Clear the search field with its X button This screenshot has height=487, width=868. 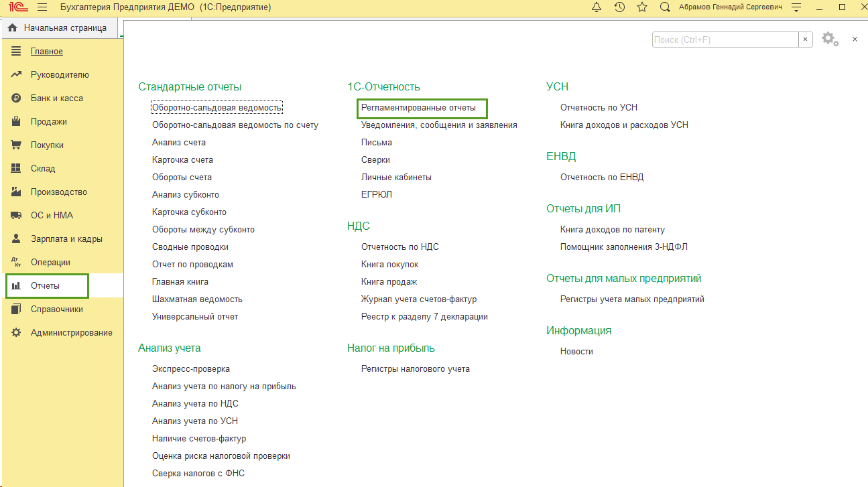click(x=806, y=40)
